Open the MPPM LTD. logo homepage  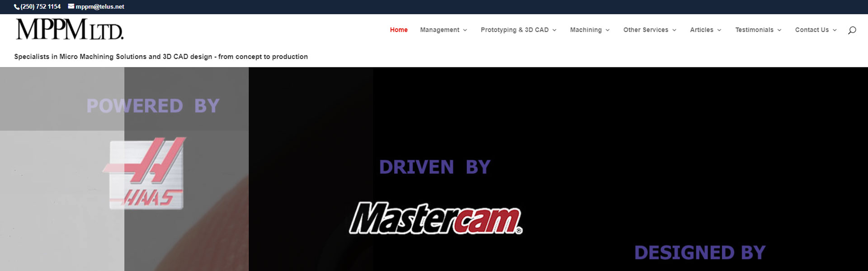click(70, 29)
